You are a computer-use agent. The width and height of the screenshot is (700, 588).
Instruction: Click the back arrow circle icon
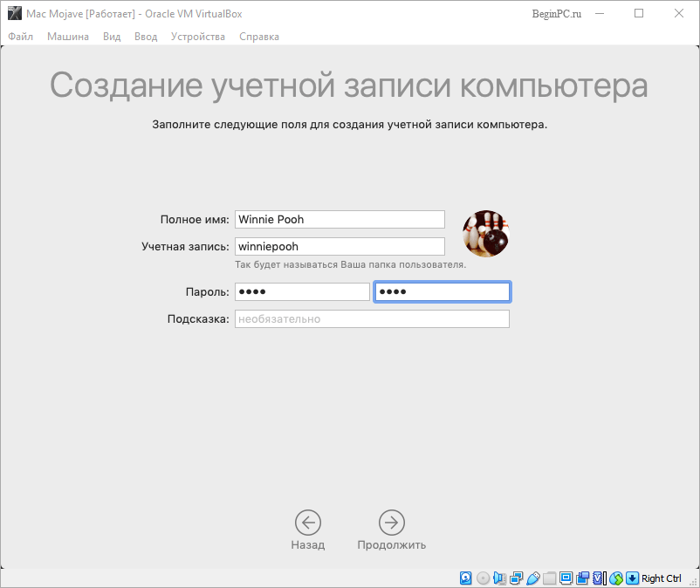click(x=308, y=523)
